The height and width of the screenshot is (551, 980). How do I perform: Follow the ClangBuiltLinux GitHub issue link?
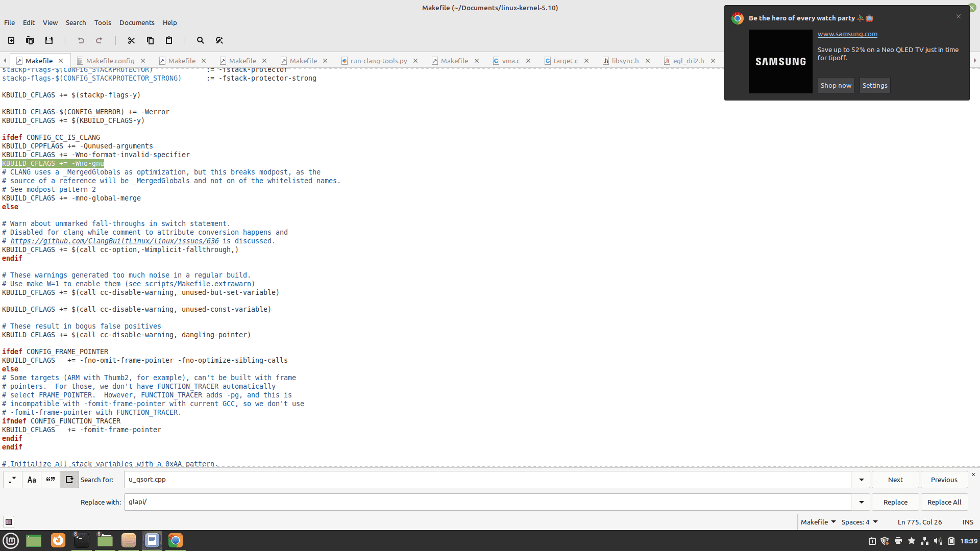click(115, 241)
